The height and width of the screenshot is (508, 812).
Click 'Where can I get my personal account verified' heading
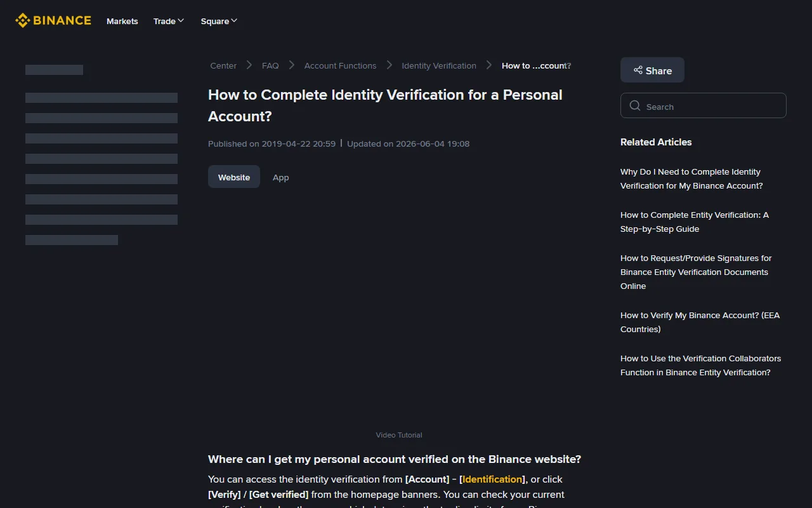[x=395, y=459]
